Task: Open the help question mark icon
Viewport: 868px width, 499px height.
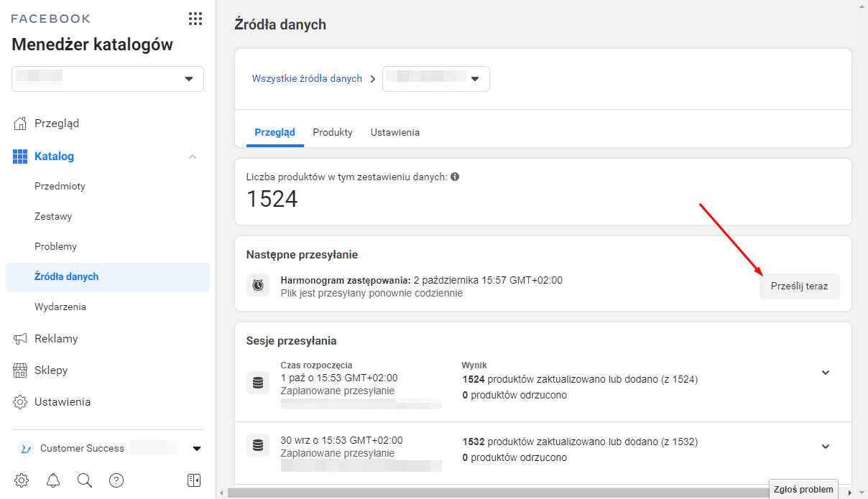Action: (116, 480)
